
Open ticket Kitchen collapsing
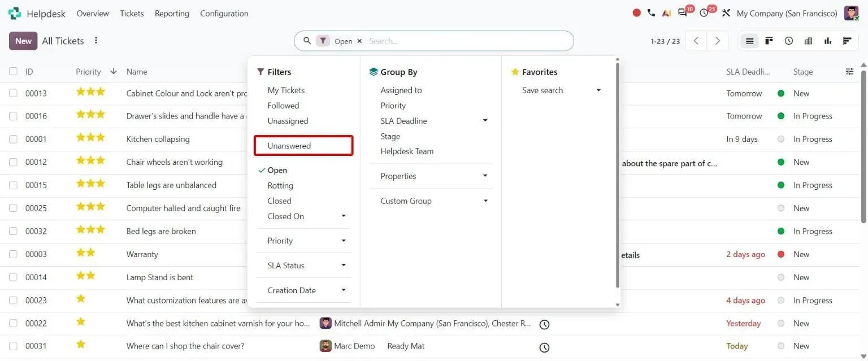[x=158, y=139]
